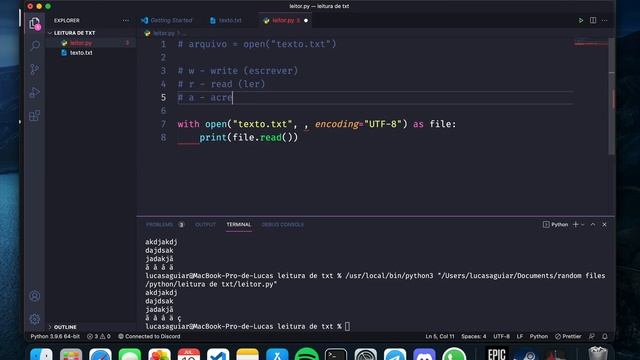Open Epic Games Launcher from Dock
This screenshot has width=640, height=360.
(497, 354)
